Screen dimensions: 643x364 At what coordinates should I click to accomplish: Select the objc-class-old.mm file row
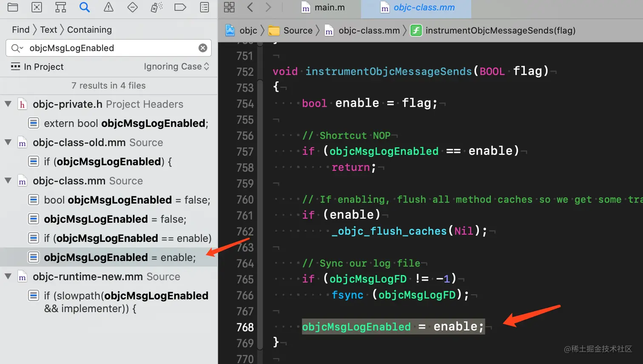[x=108, y=142]
